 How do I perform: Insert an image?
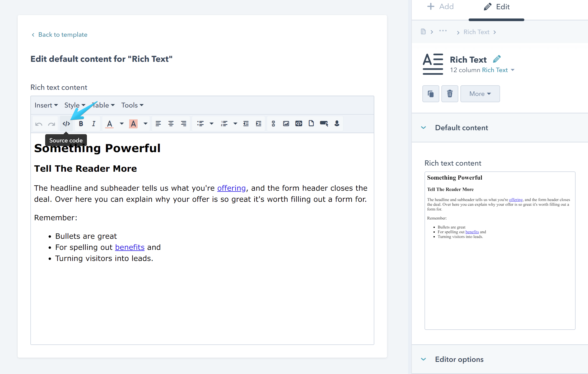(286, 124)
